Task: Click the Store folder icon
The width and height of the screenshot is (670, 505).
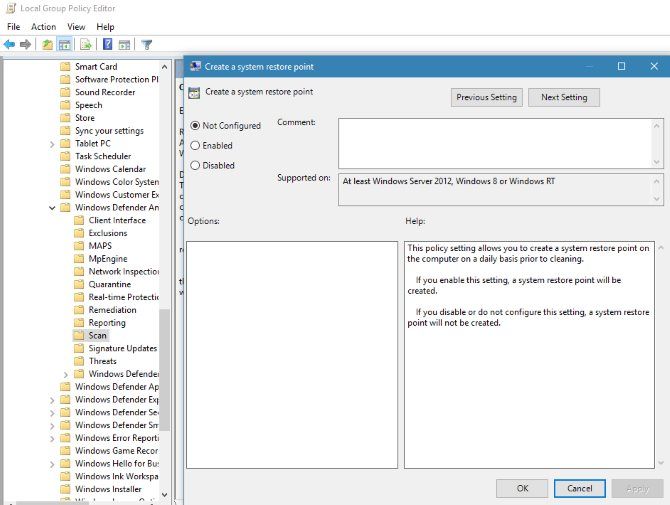Action: (65, 117)
